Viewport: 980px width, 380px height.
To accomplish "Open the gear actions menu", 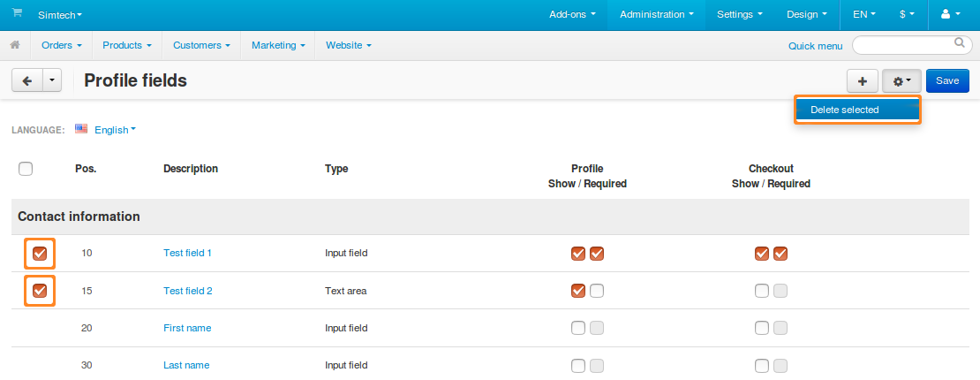I will [x=902, y=81].
